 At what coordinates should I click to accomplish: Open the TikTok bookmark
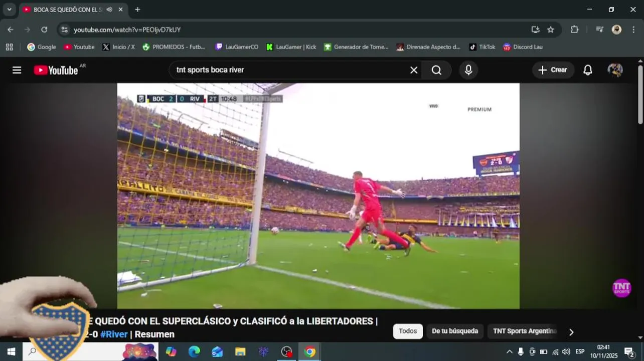click(x=482, y=47)
